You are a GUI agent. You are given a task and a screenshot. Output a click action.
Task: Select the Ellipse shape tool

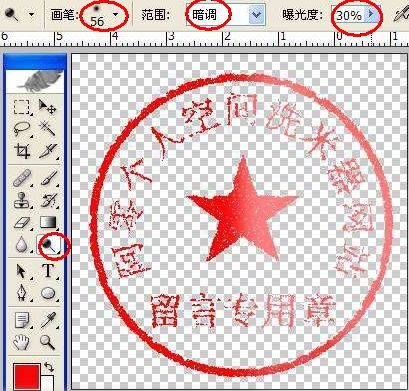[x=48, y=293]
